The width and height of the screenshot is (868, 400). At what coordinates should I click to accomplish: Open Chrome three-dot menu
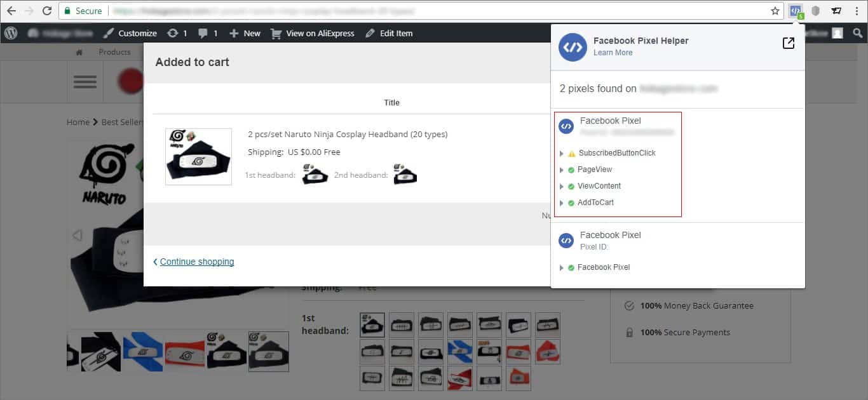(857, 11)
